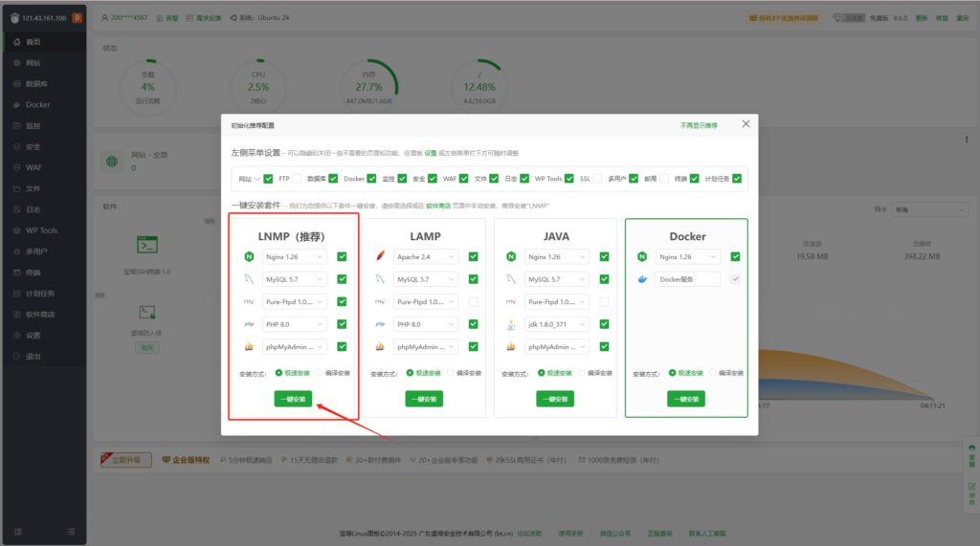This screenshot has width=980, height=546.
Task: Enable the SSL menu checkbox
Action: point(597,179)
